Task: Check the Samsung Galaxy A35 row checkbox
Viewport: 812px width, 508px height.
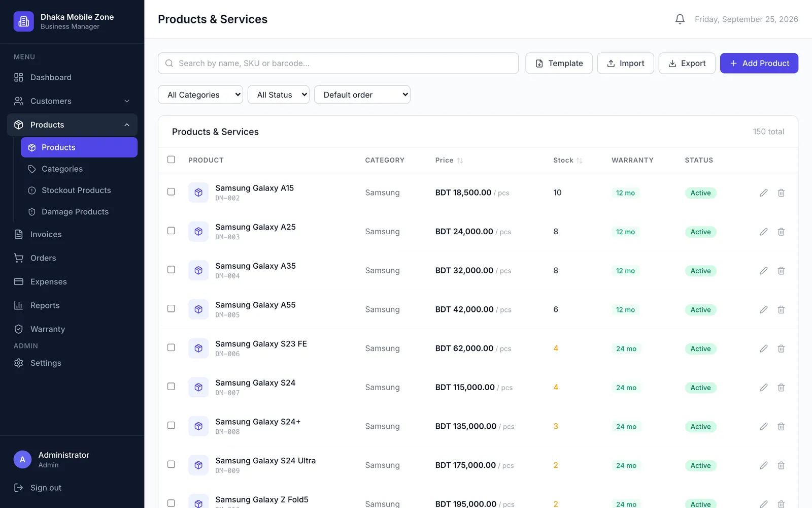Action: (x=171, y=270)
